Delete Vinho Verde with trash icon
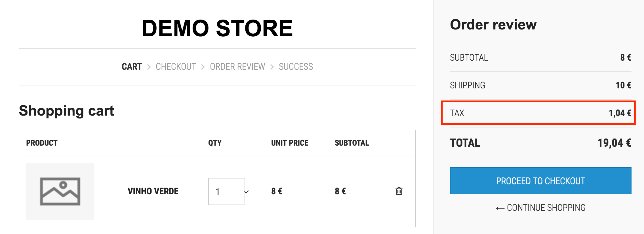Image resolution: width=644 pixels, height=234 pixels. [399, 191]
